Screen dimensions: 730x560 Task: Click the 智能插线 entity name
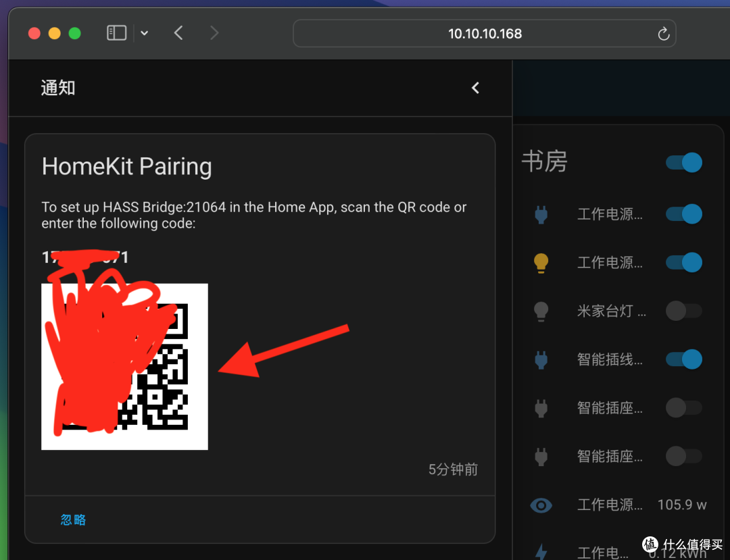point(610,359)
